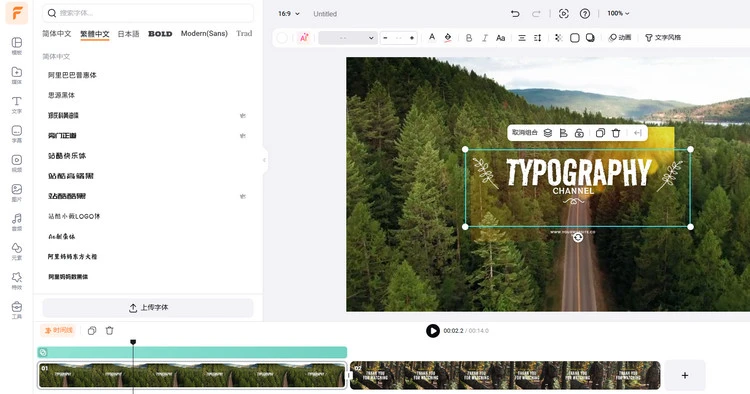Open the text shadow tool
This screenshot has width=750, height=394.
(590, 38)
